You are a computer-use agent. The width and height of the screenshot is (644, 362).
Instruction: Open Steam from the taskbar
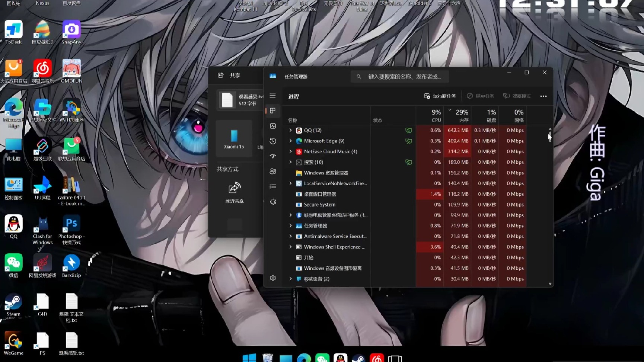(358, 358)
